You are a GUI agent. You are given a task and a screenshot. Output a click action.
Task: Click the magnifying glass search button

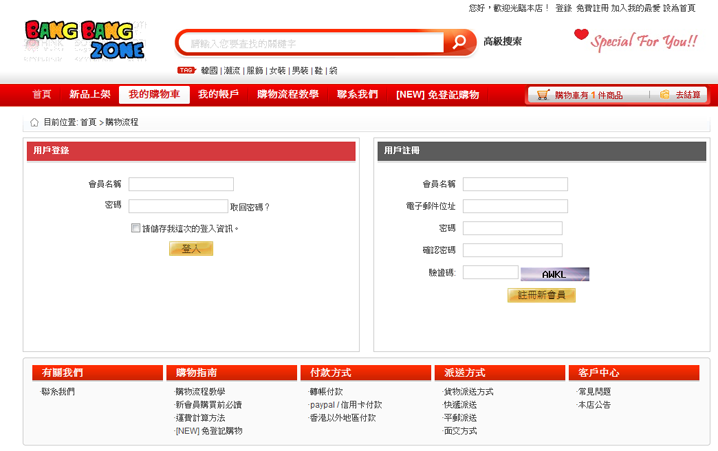click(459, 42)
